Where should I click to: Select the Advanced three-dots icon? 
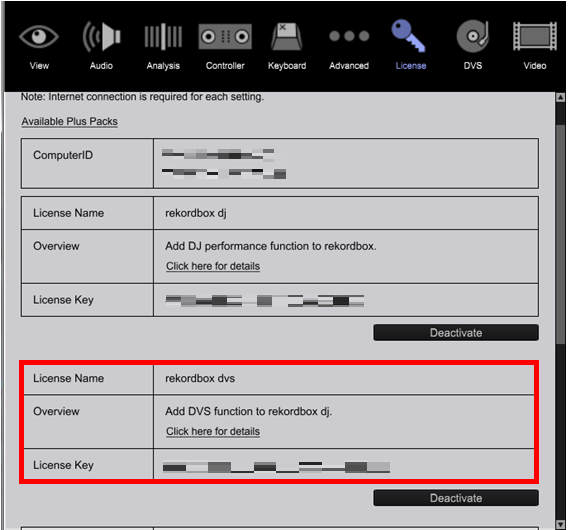pos(349,36)
